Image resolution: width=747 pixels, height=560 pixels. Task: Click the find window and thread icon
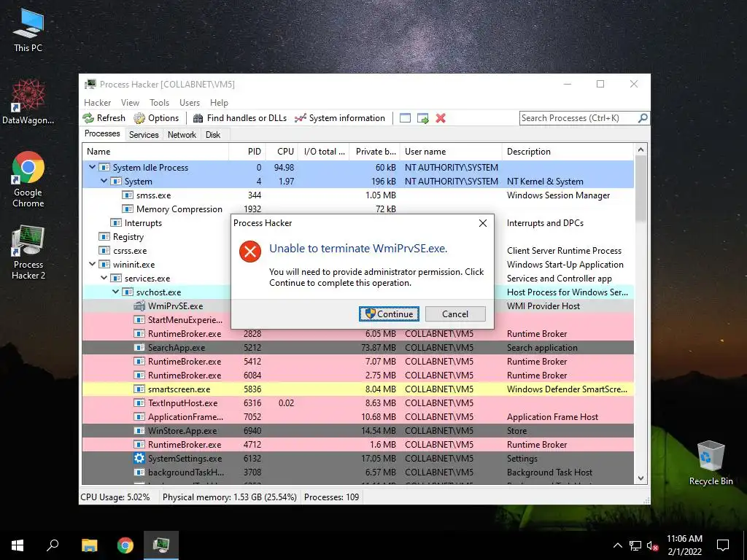(422, 118)
